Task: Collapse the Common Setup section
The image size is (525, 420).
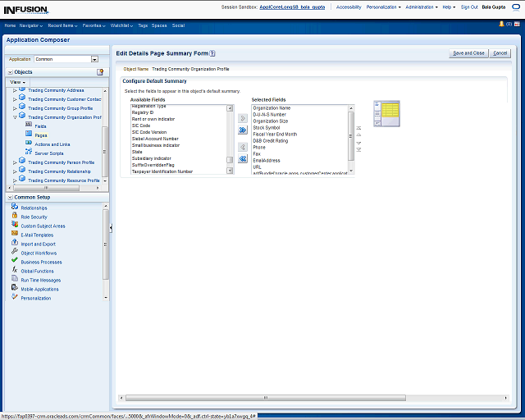Action: (8, 198)
